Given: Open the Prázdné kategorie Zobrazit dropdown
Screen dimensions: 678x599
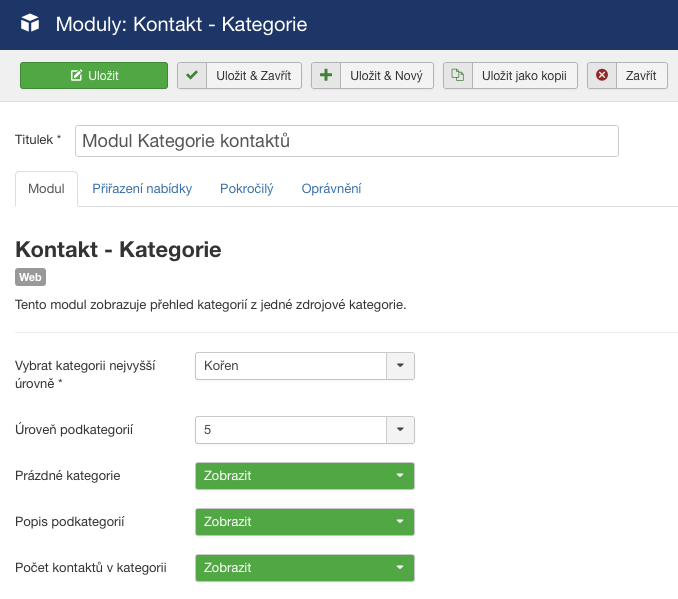Looking at the screenshot, I should pyautogui.click(x=304, y=476).
